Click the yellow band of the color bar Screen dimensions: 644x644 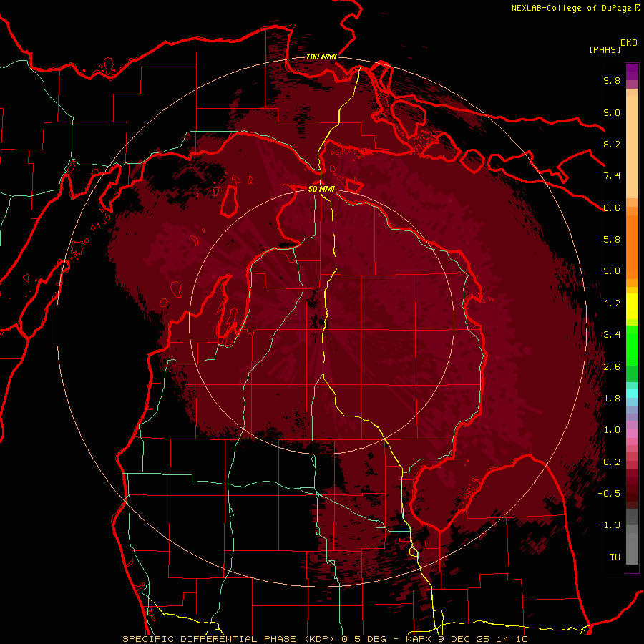[632, 306]
